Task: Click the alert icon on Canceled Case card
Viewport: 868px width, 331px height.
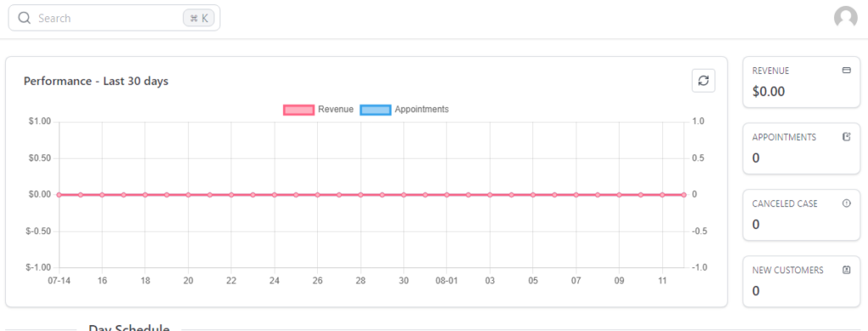Action: point(846,204)
